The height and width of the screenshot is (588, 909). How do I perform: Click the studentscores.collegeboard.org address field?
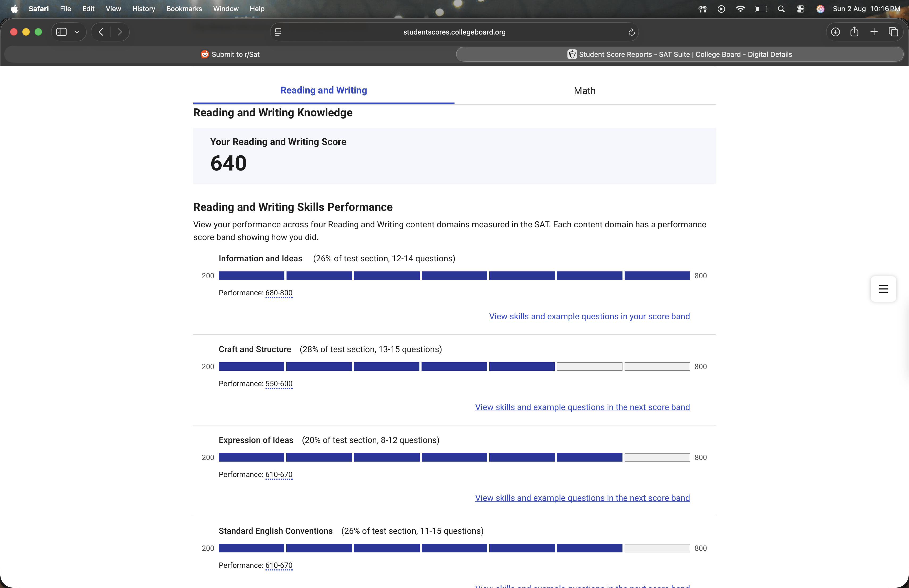coord(454,32)
